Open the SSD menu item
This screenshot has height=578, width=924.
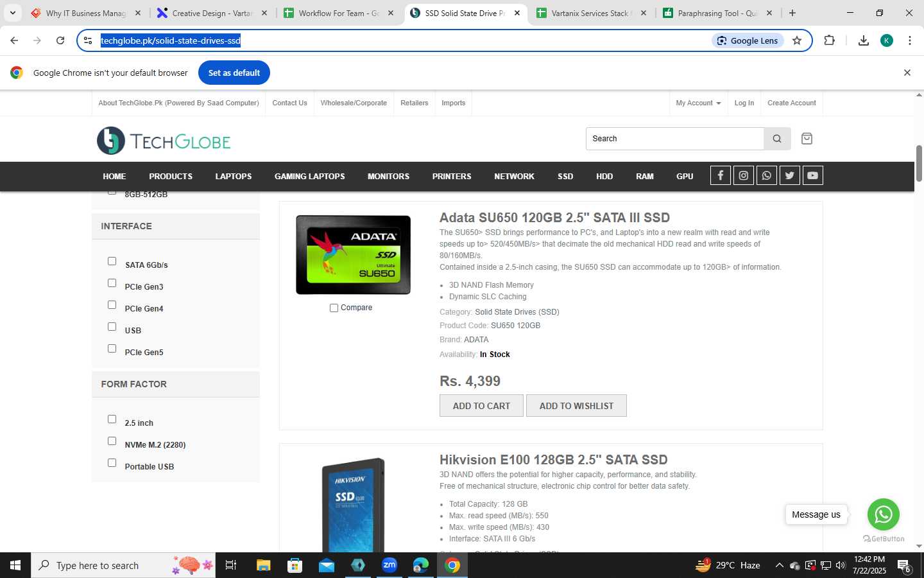pyautogui.click(x=565, y=176)
